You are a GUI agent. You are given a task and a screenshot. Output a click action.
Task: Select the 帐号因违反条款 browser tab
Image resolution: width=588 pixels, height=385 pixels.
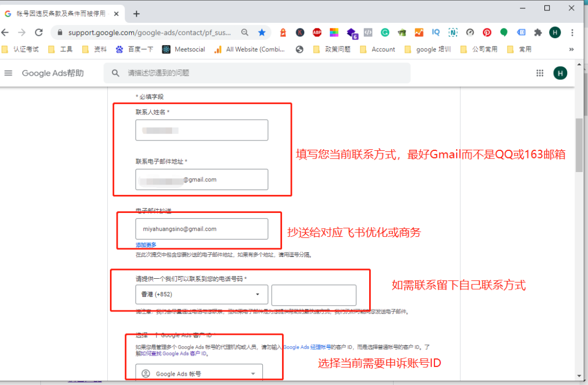tap(62, 14)
